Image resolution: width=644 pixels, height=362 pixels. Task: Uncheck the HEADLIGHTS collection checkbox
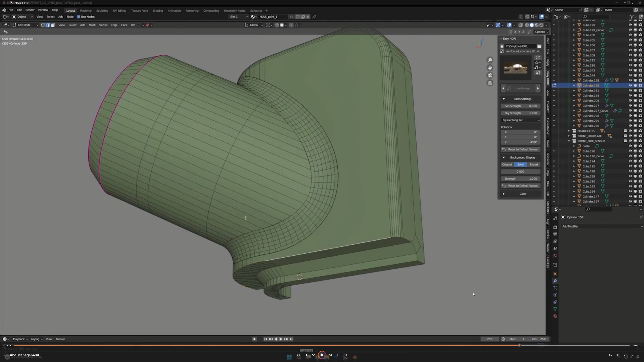coord(625,131)
